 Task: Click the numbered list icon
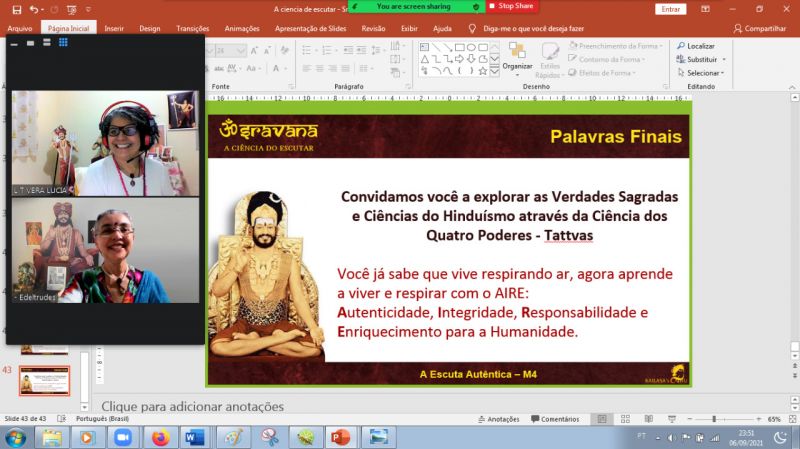point(327,50)
